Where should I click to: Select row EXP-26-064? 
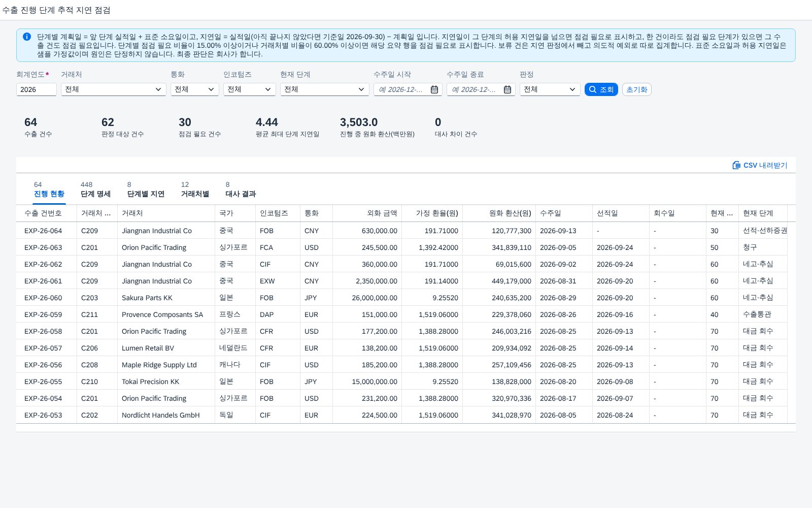pyautogui.click(x=406, y=231)
